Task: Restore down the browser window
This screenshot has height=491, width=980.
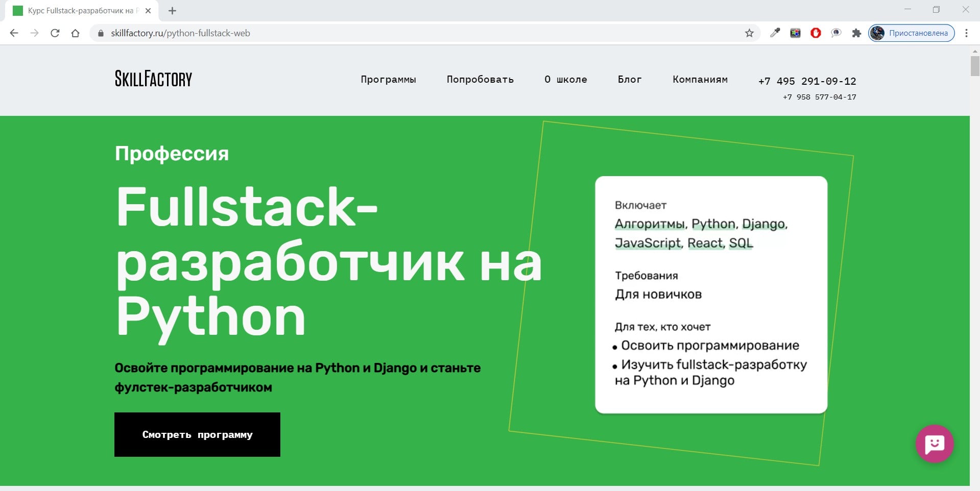Action: pyautogui.click(x=936, y=10)
